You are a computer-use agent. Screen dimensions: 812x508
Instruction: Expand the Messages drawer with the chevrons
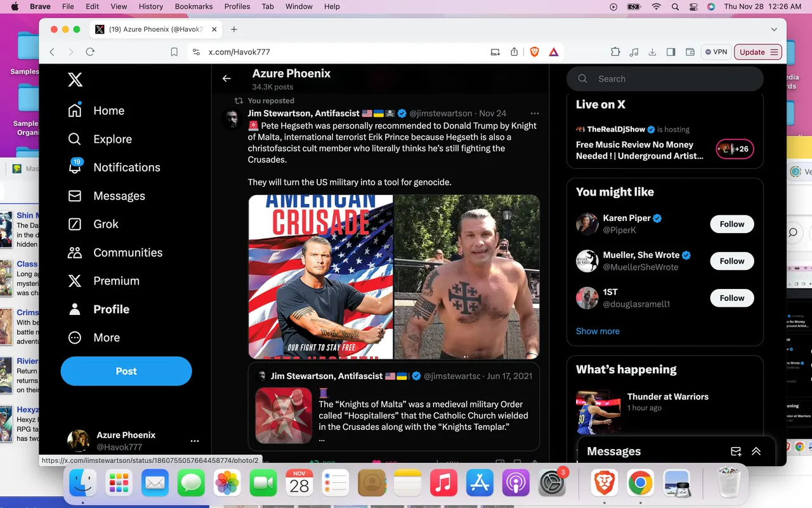(756, 451)
